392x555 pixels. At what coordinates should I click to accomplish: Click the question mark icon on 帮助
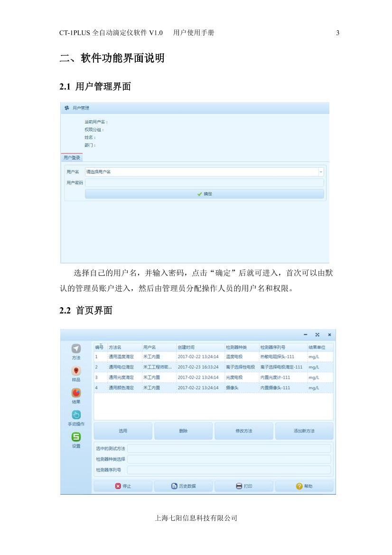[x=299, y=486]
